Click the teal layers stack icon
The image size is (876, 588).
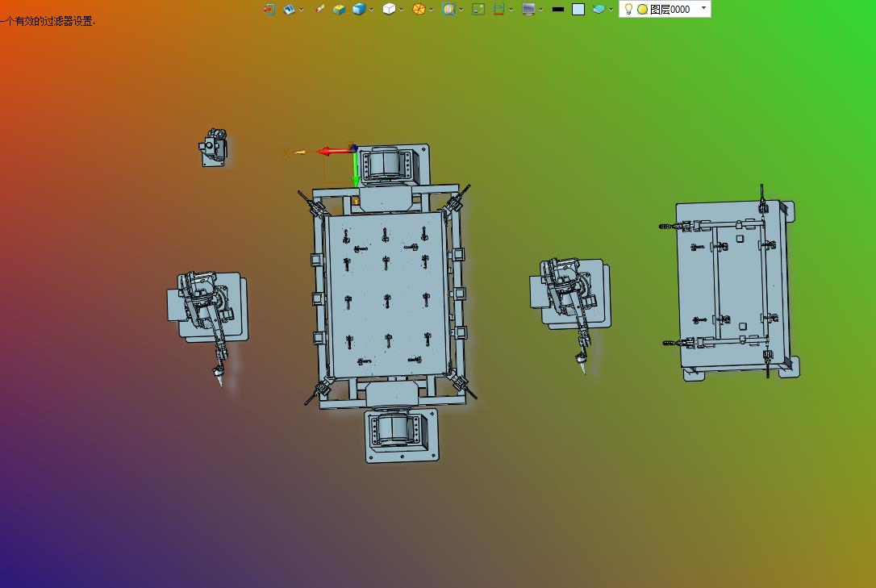599,9
